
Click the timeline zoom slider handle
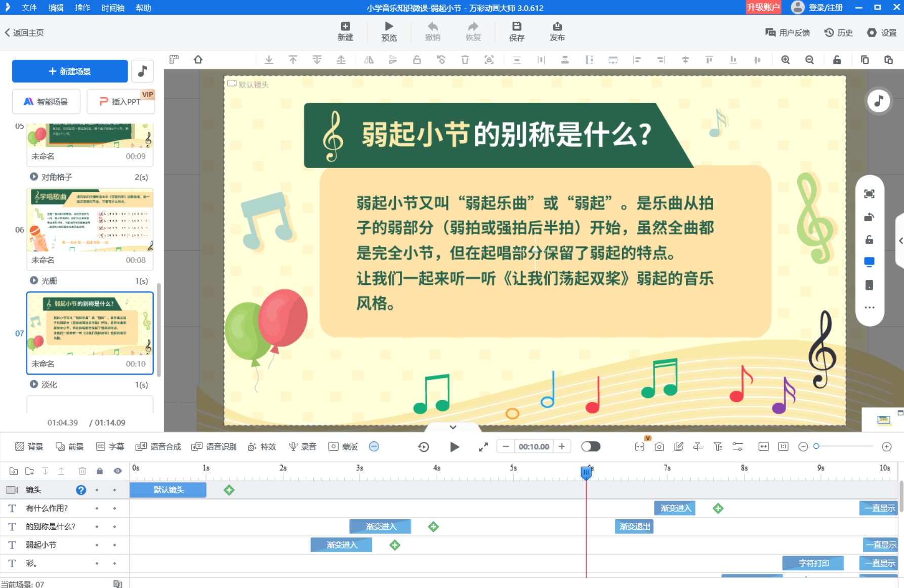click(x=816, y=446)
